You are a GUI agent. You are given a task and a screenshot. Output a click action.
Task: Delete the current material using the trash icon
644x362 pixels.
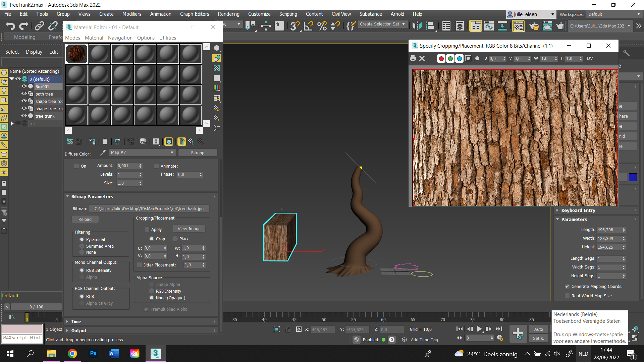pos(105,141)
